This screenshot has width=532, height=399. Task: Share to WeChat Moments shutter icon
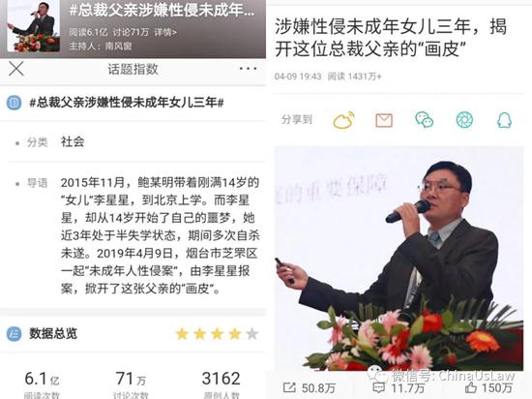464,120
